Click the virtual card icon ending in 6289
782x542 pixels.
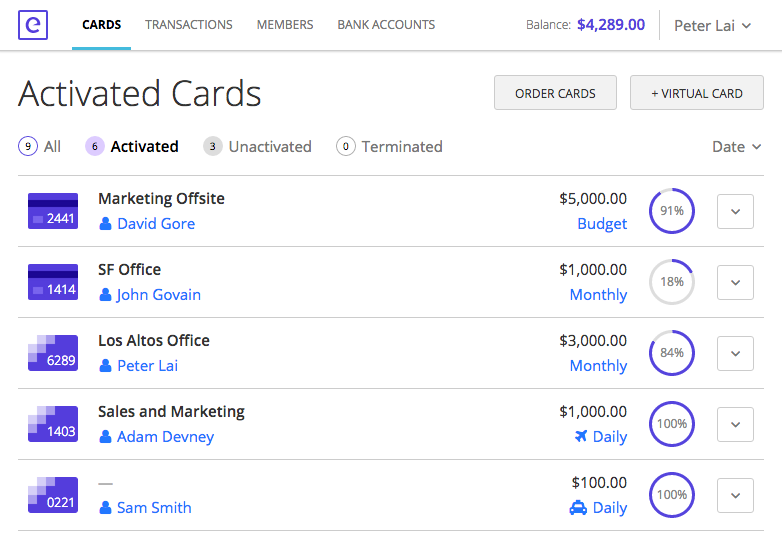coord(53,353)
